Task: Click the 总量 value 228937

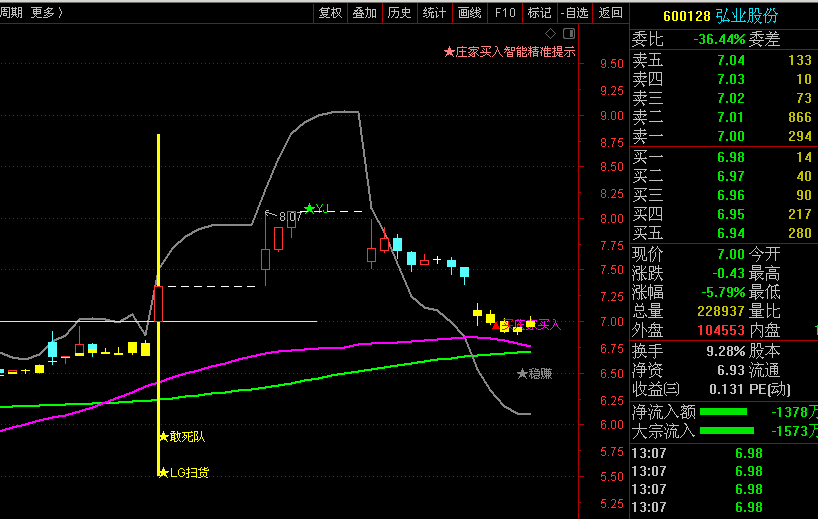Action: [720, 311]
